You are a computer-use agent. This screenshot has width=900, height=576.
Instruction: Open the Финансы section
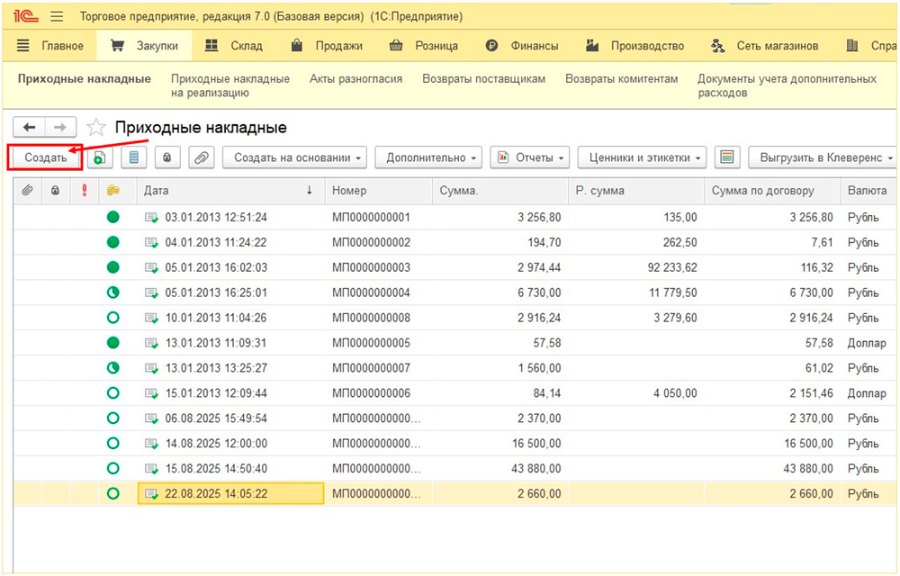point(521,46)
